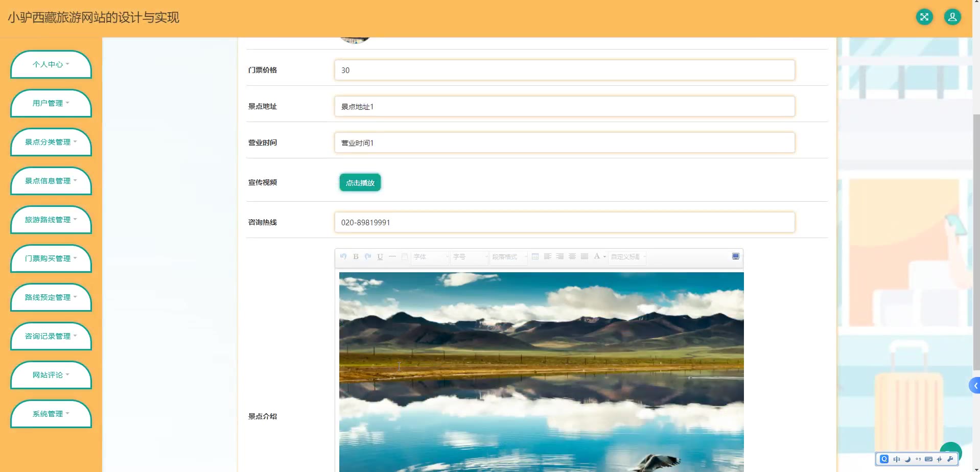Toggle editor fullscreen monitor icon
This screenshot has width=980, height=472.
736,256
